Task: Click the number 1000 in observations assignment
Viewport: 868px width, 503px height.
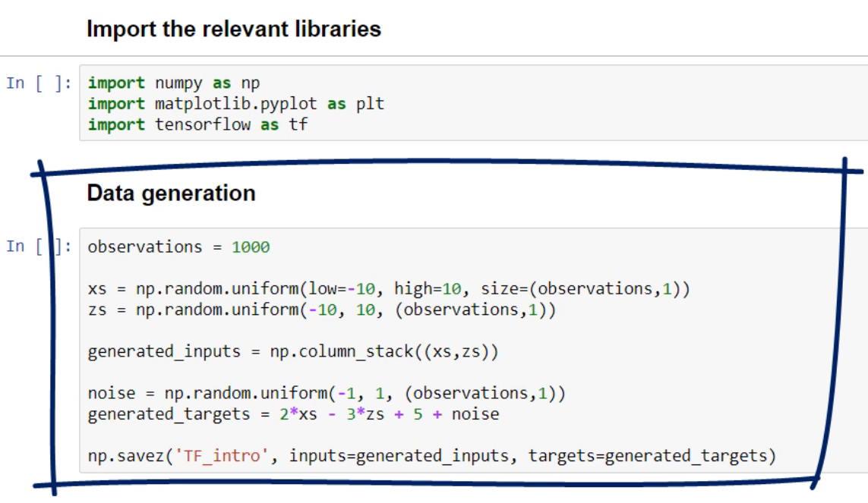Action: [250, 247]
